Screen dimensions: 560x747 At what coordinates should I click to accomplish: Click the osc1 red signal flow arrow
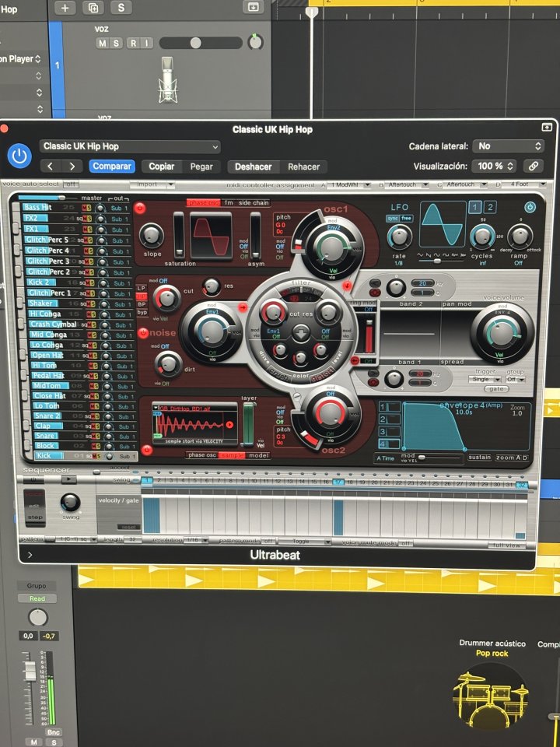coord(348,286)
